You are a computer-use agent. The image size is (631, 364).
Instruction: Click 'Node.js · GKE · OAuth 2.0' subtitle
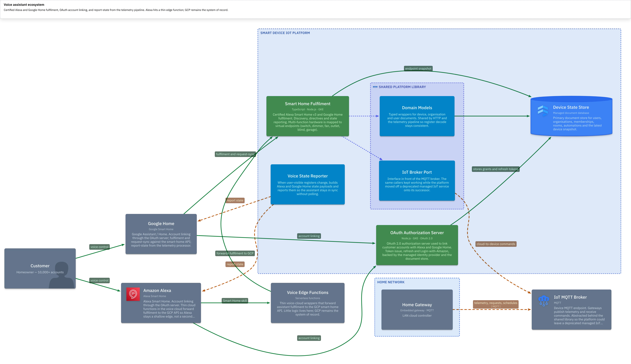pyautogui.click(x=417, y=238)
